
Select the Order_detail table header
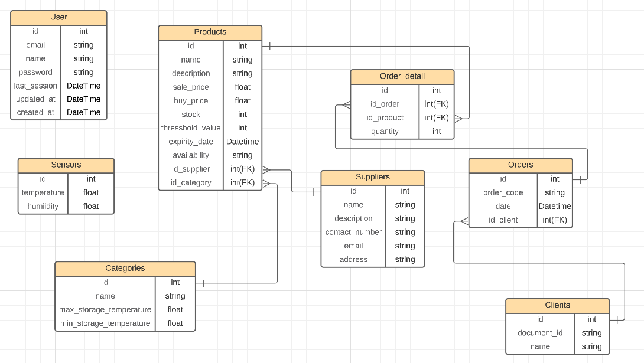click(x=402, y=76)
